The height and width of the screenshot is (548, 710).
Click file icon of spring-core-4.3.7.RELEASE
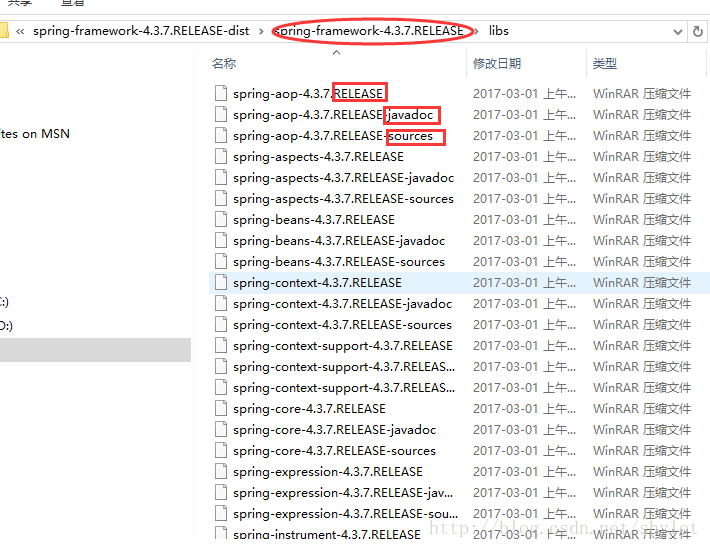[221, 409]
